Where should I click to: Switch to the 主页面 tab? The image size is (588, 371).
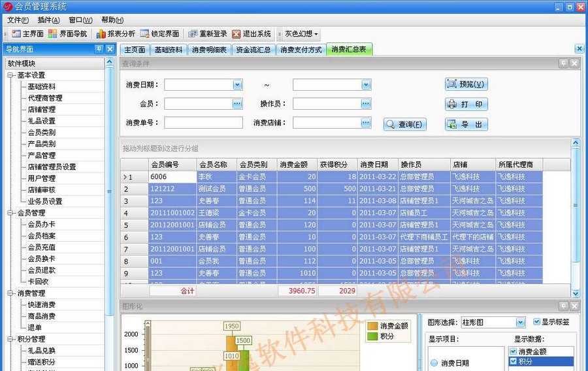click(x=135, y=50)
